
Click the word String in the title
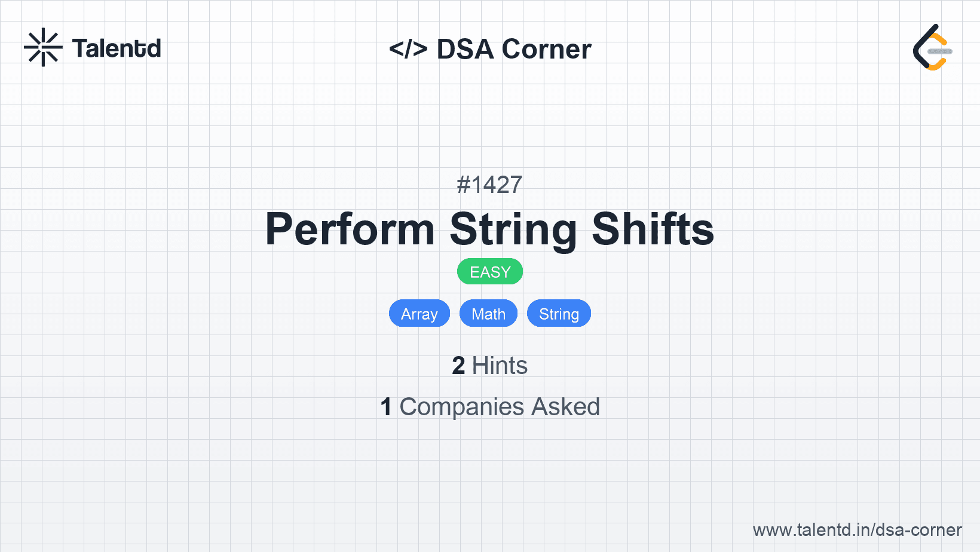coord(513,229)
